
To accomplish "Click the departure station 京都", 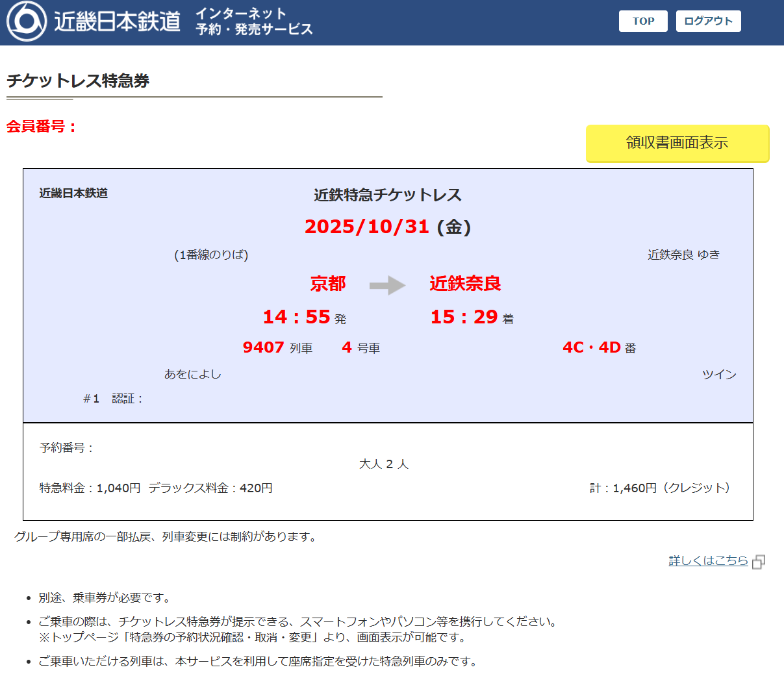I will pos(328,284).
